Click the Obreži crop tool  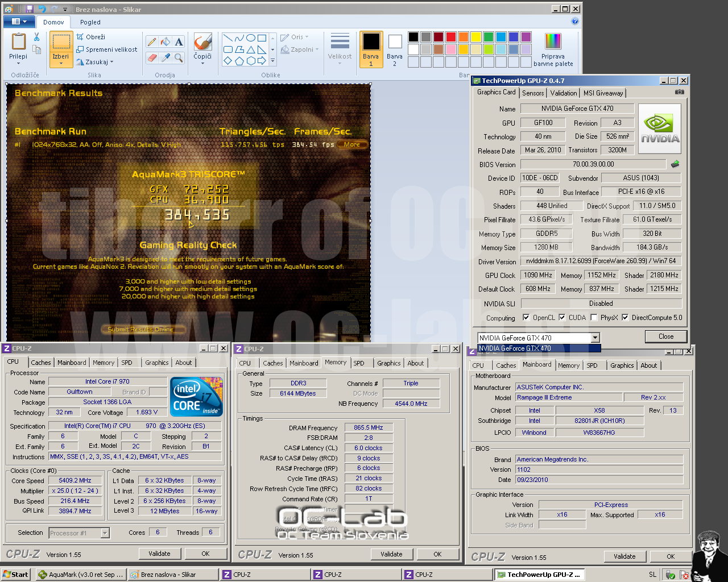pos(91,37)
